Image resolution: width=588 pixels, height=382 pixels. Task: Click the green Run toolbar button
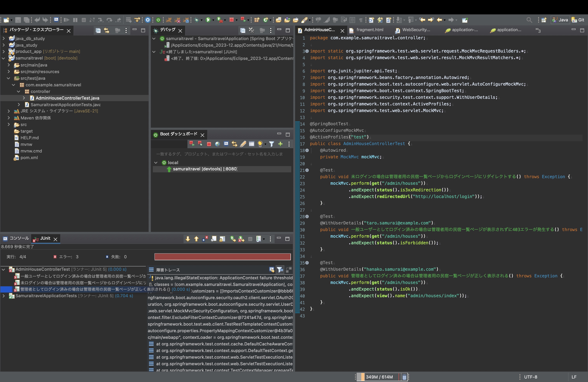(x=208, y=20)
